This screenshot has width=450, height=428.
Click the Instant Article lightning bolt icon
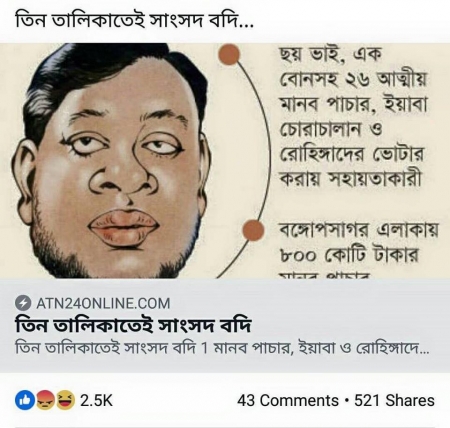23,303
